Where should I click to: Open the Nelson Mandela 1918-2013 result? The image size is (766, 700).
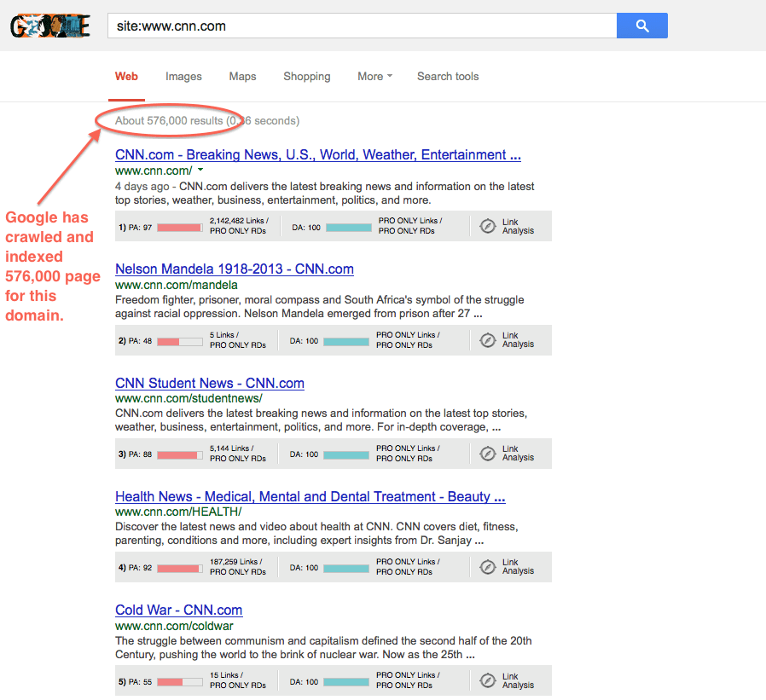click(x=235, y=269)
